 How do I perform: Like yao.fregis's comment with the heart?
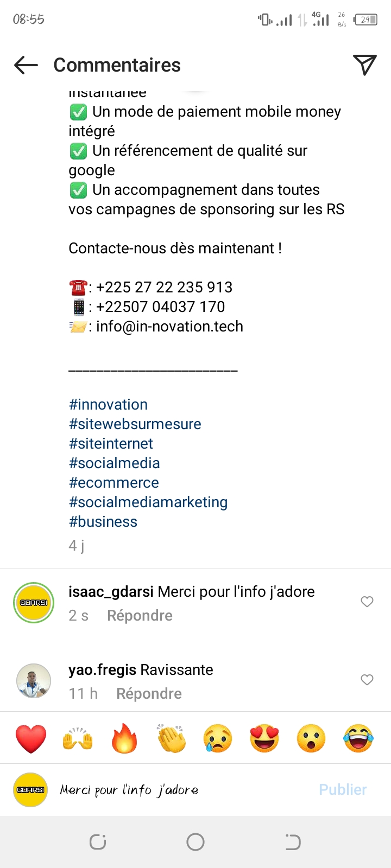coord(367,680)
